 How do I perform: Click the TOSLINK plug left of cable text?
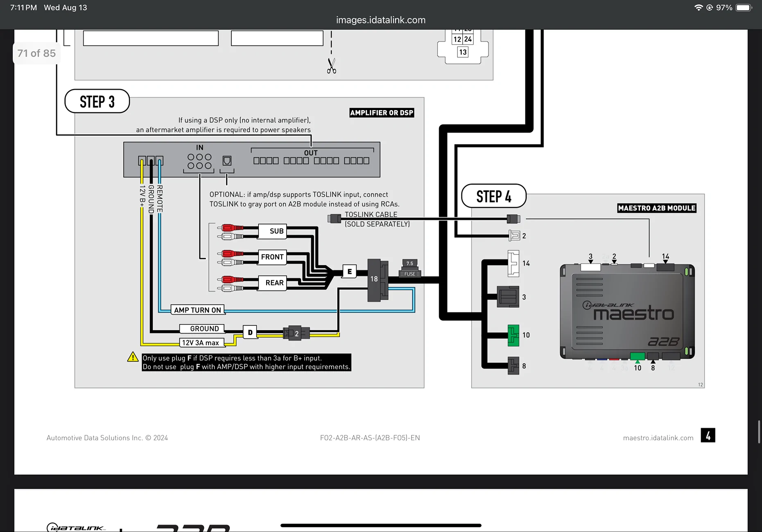click(x=335, y=219)
